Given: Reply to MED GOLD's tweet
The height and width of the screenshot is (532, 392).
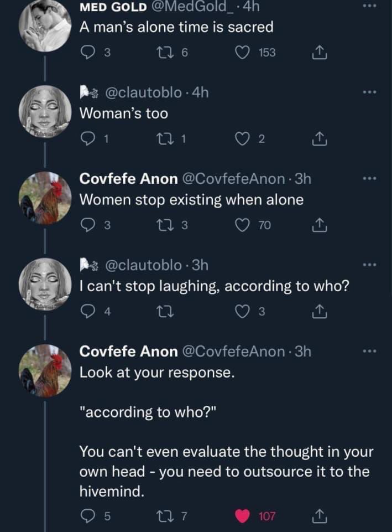Looking at the screenshot, I should tap(88, 53).
